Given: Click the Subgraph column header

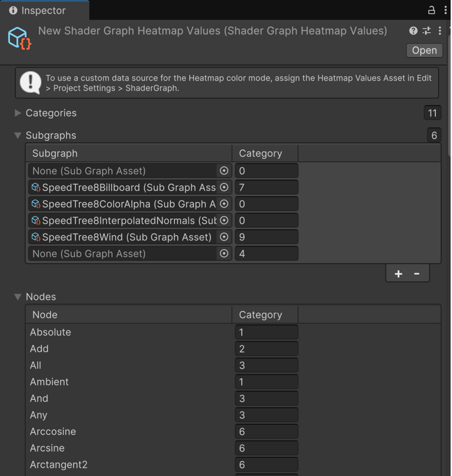Looking at the screenshot, I should (x=129, y=153).
